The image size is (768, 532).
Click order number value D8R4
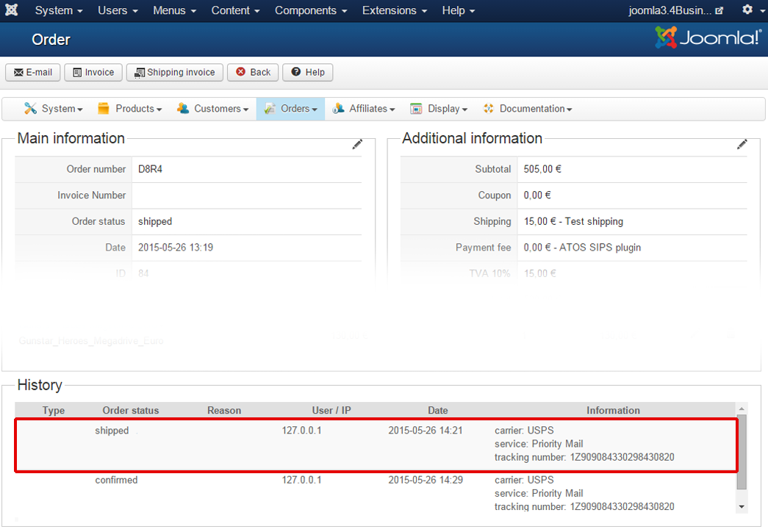click(x=150, y=169)
